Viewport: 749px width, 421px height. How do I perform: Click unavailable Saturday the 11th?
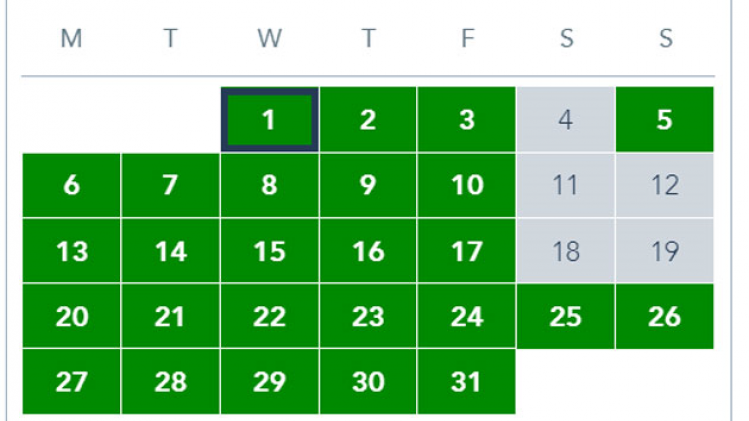click(566, 186)
